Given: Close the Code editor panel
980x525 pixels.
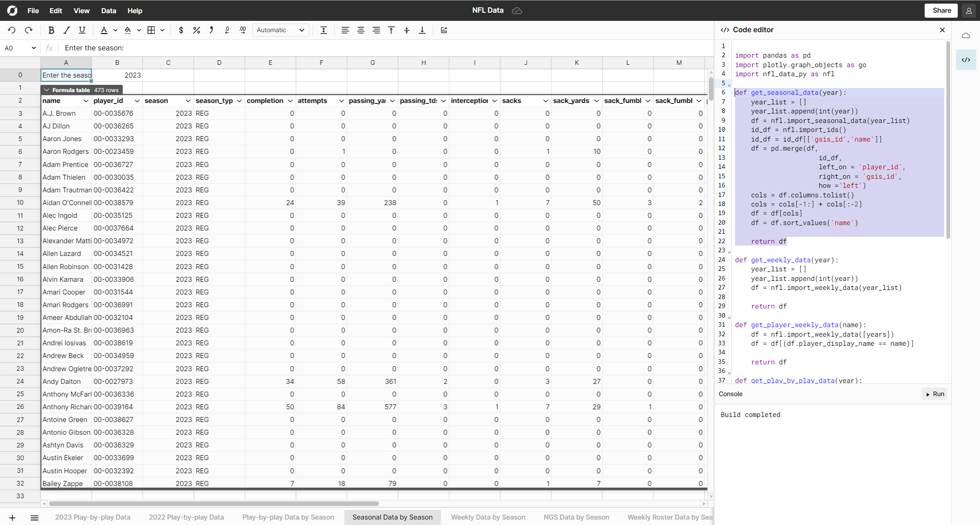Looking at the screenshot, I should (x=942, y=30).
